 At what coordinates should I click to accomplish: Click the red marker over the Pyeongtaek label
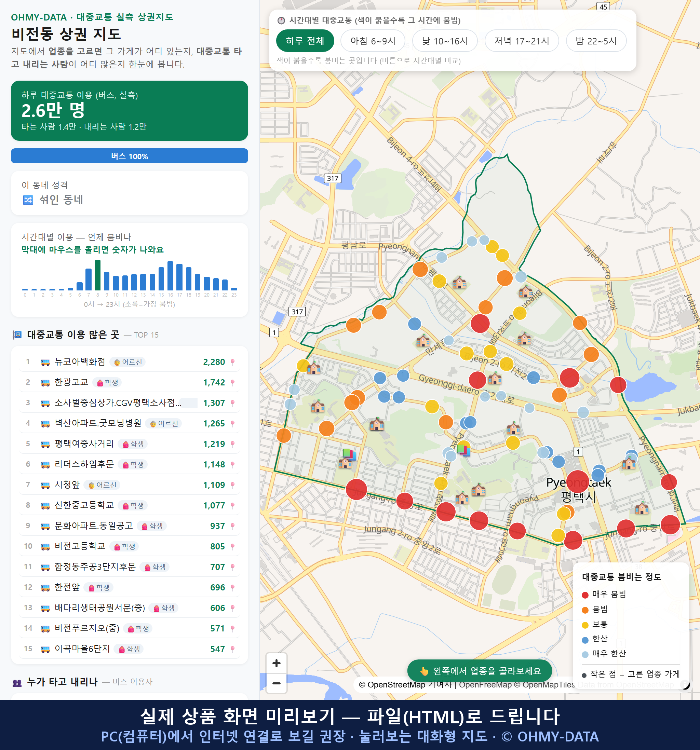(x=578, y=482)
